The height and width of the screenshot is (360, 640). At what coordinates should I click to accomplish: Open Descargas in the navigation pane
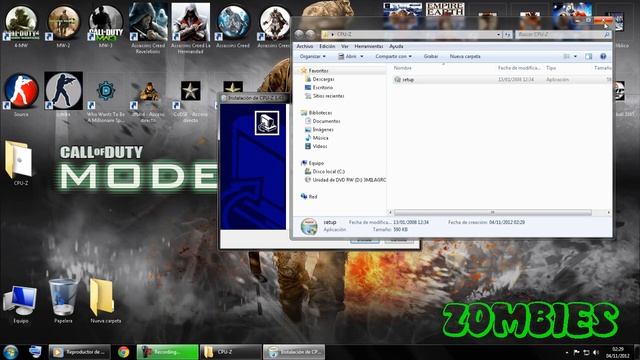pyautogui.click(x=323, y=79)
